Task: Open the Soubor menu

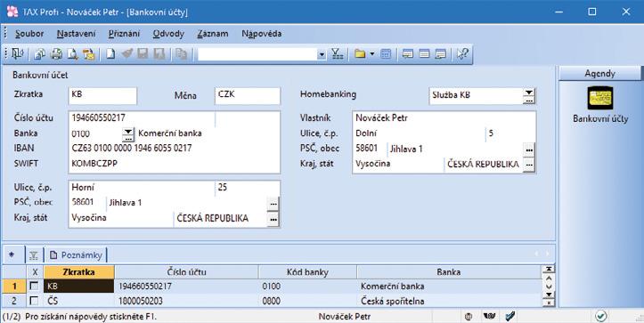Action: point(29,34)
